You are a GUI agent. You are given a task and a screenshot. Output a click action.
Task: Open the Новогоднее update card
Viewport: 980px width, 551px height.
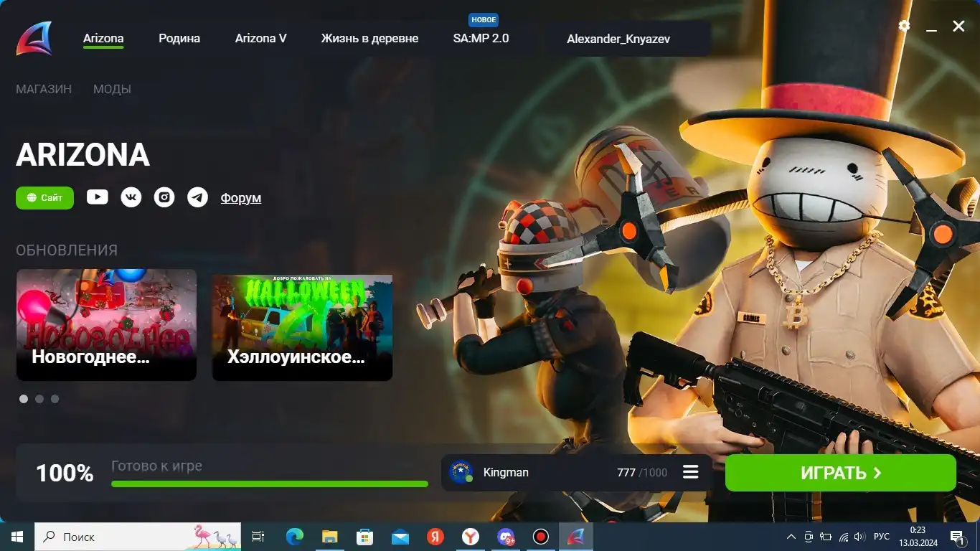coord(106,325)
